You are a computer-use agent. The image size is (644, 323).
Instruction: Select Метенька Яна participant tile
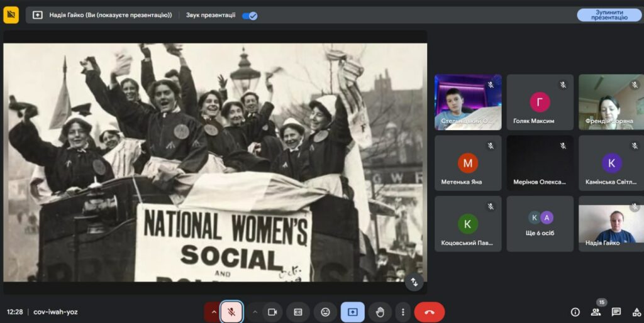(x=467, y=163)
